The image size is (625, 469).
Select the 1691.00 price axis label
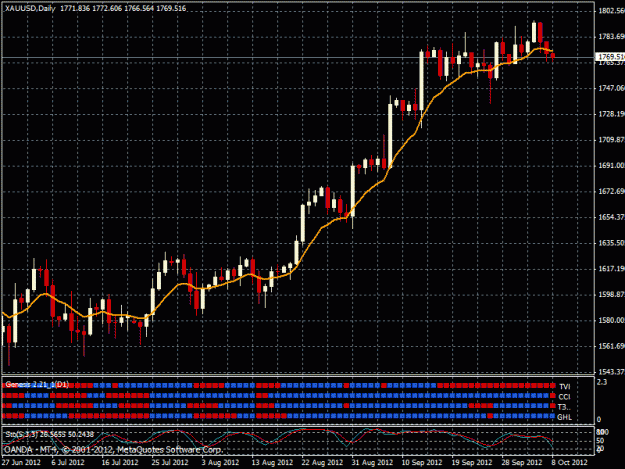click(x=611, y=165)
